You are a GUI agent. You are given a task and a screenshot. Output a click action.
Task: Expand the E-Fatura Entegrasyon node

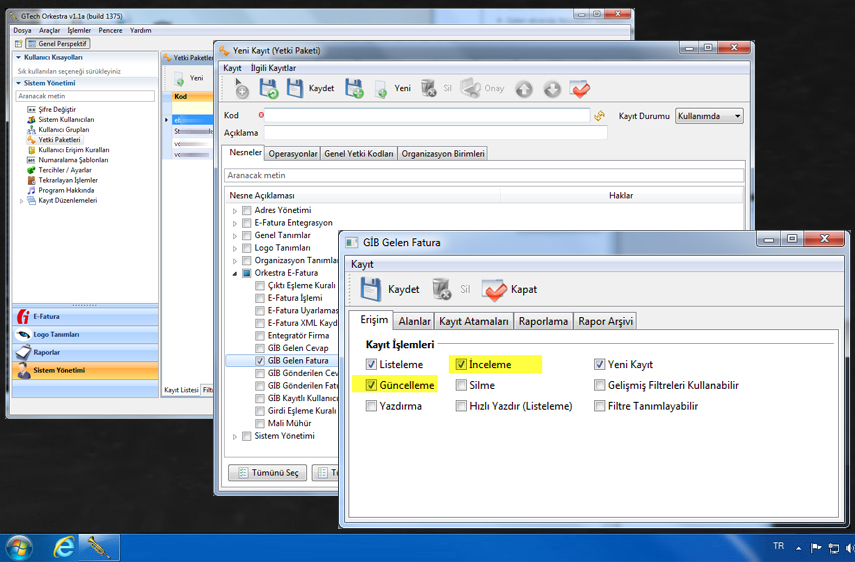point(235,223)
